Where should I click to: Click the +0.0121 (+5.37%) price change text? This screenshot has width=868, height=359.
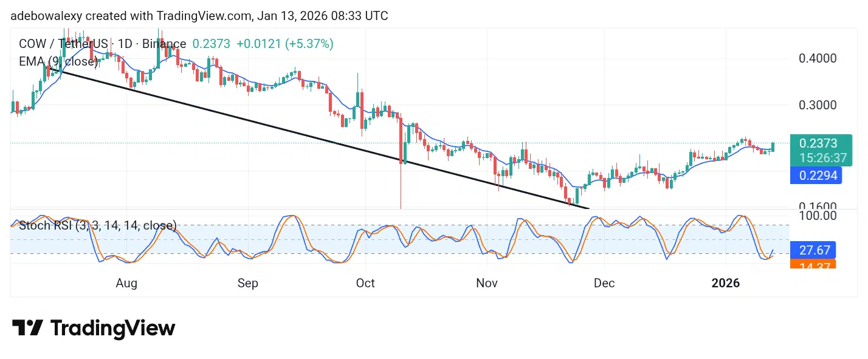284,44
